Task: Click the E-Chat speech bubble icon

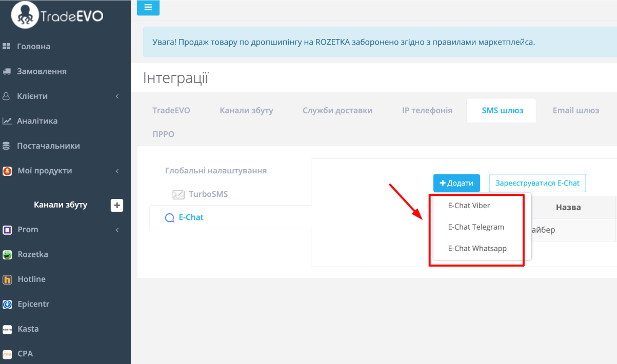Action: tap(170, 218)
